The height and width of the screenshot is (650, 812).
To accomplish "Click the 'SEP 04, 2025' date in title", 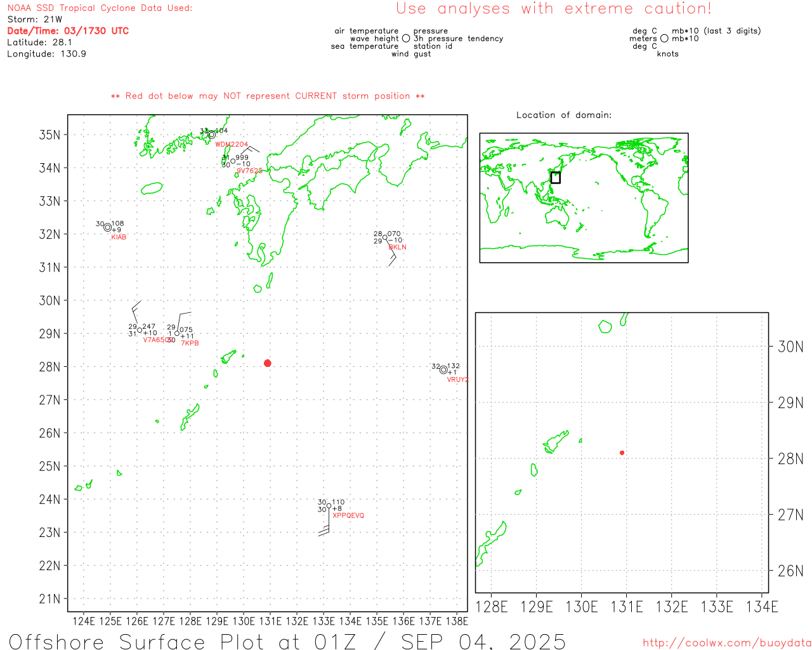I will (483, 641).
